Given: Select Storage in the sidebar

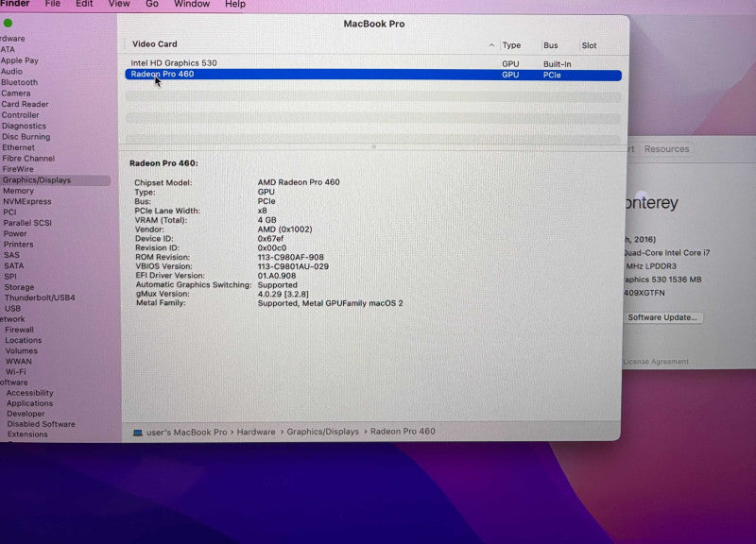Looking at the screenshot, I should 19,287.
